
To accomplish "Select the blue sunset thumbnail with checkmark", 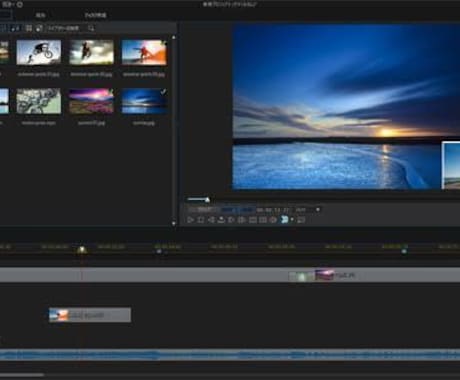I will pyautogui.click(x=144, y=101).
